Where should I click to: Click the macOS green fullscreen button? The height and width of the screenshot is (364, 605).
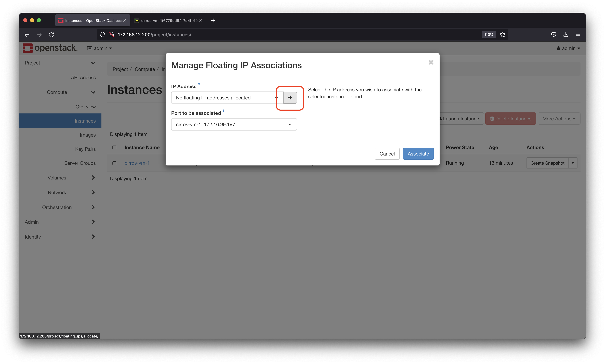pos(39,20)
